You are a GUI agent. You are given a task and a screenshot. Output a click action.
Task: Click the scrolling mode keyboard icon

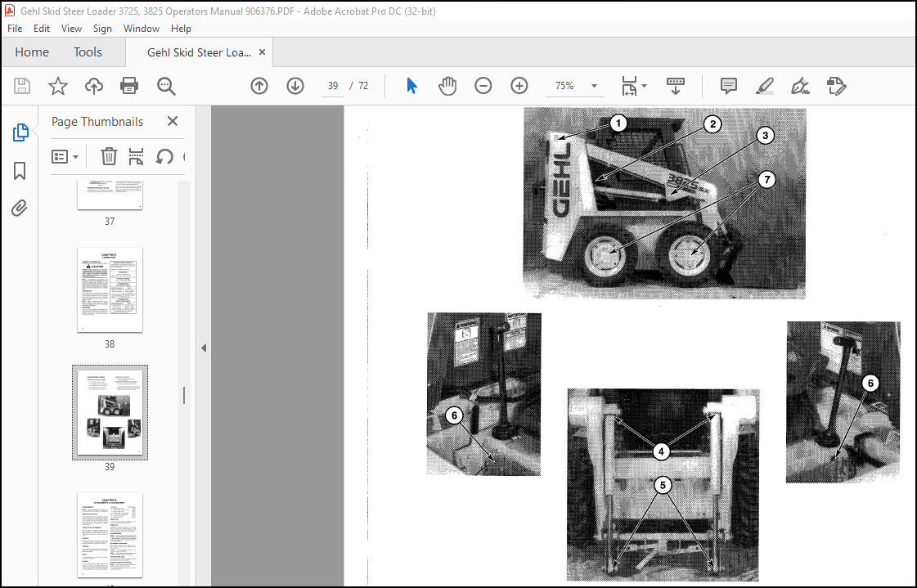[676, 86]
